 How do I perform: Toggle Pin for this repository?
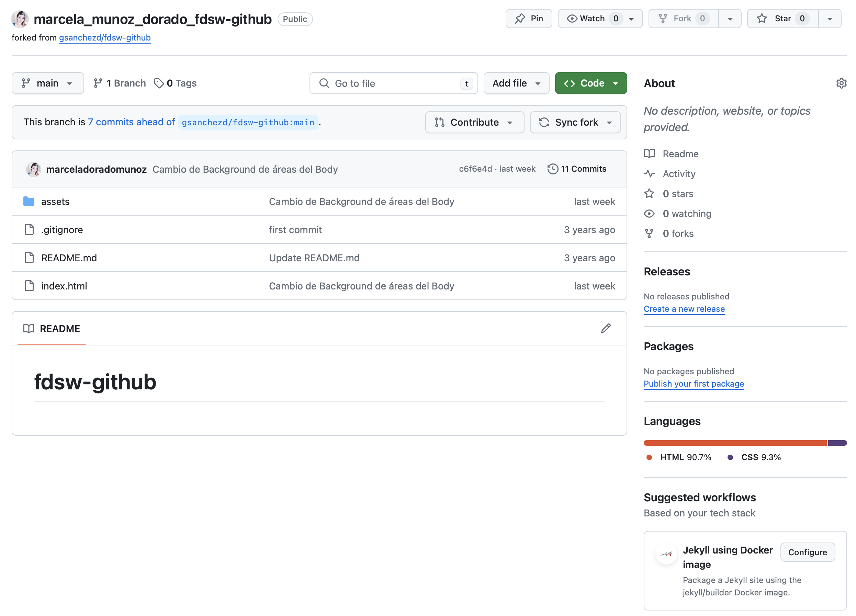pos(529,19)
